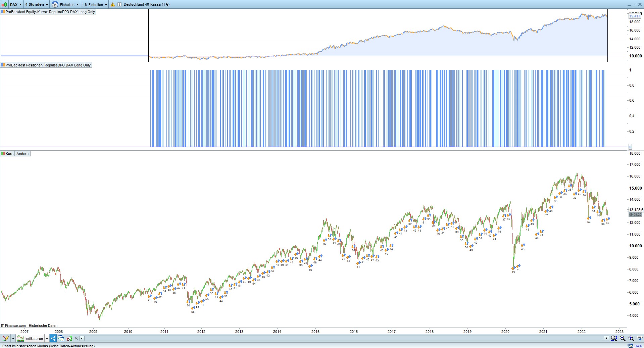Viewport: 644px width, 348px height.
Task: Open the 4 Stunden timeframe dropdown
Action: coord(37,4)
